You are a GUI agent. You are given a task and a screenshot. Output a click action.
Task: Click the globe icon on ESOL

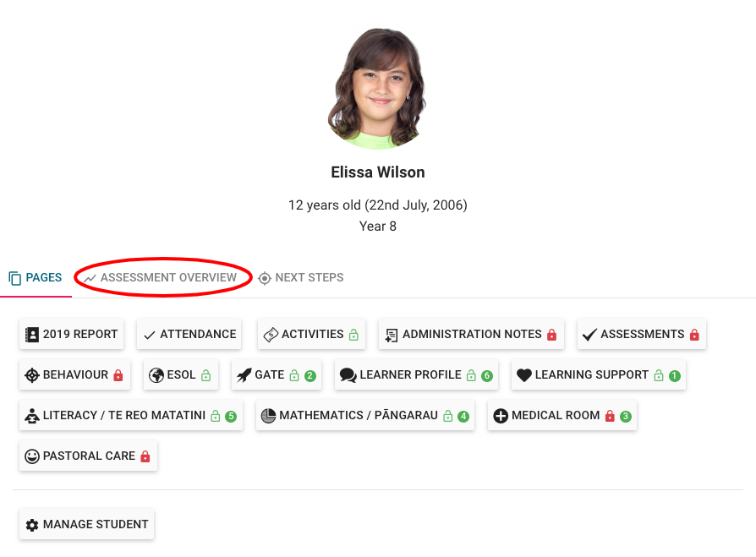(156, 375)
